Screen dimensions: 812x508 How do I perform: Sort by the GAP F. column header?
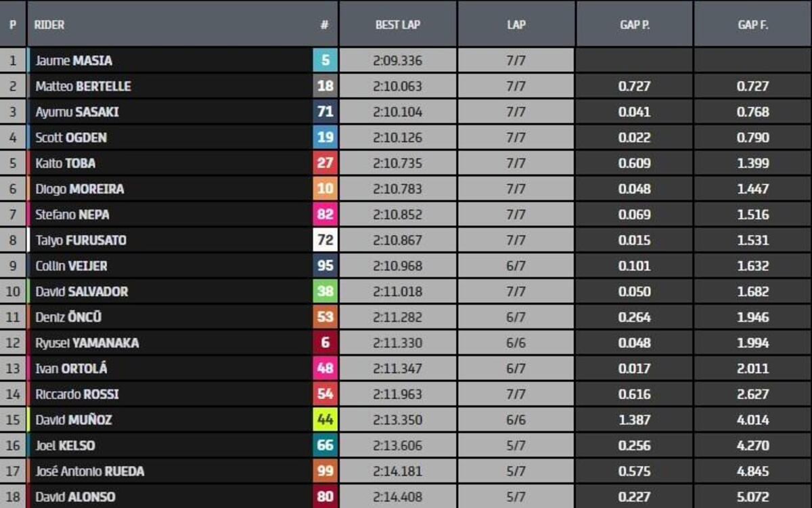click(x=752, y=24)
